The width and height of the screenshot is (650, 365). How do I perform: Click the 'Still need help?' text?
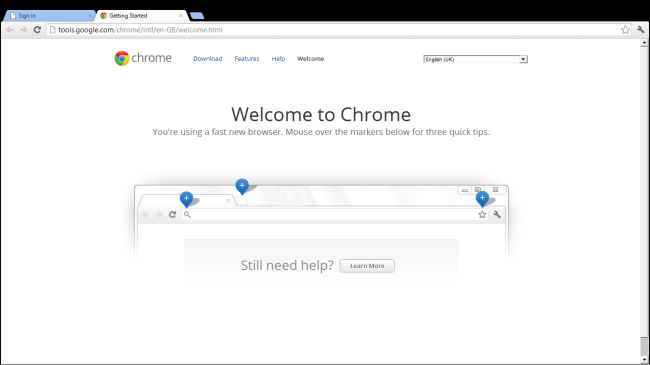point(287,265)
